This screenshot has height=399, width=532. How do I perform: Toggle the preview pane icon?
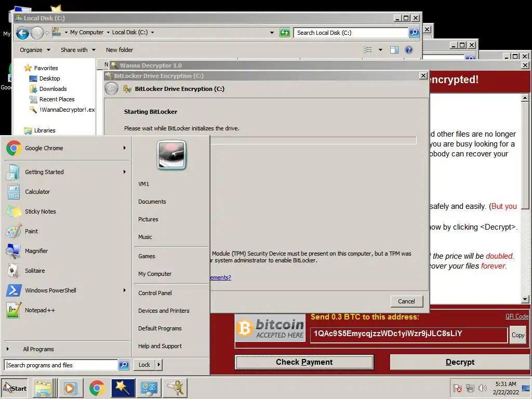pyautogui.click(x=394, y=50)
